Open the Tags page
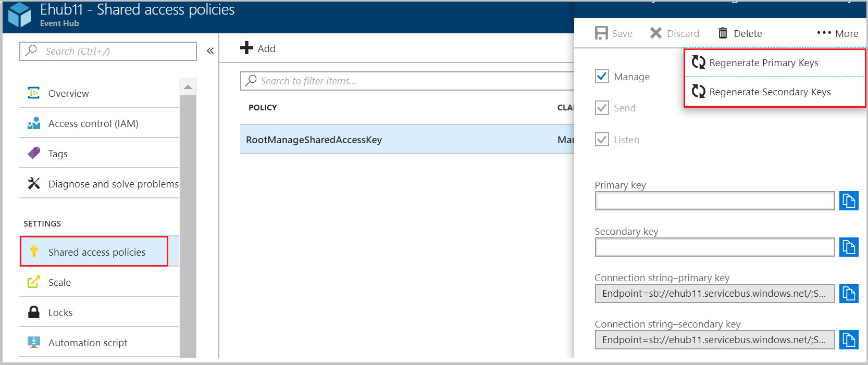868x365 pixels. point(99,154)
